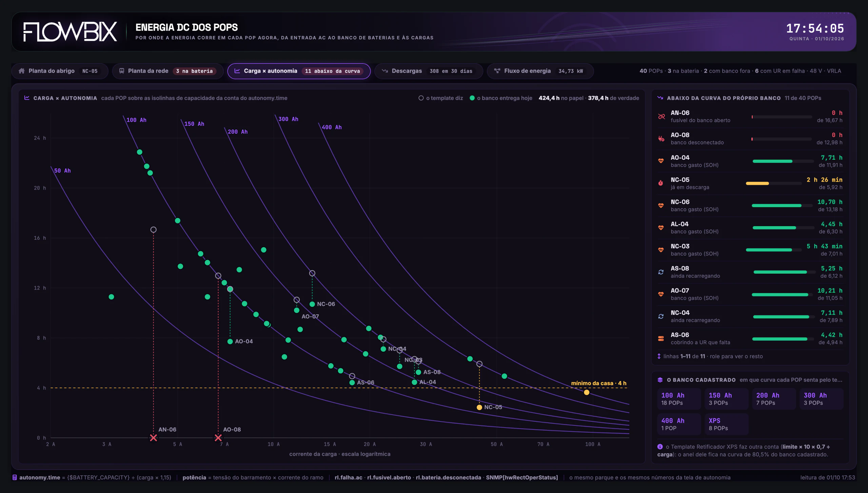
Task: Click the AO-07 green autonomy bar
Action: 780,295
